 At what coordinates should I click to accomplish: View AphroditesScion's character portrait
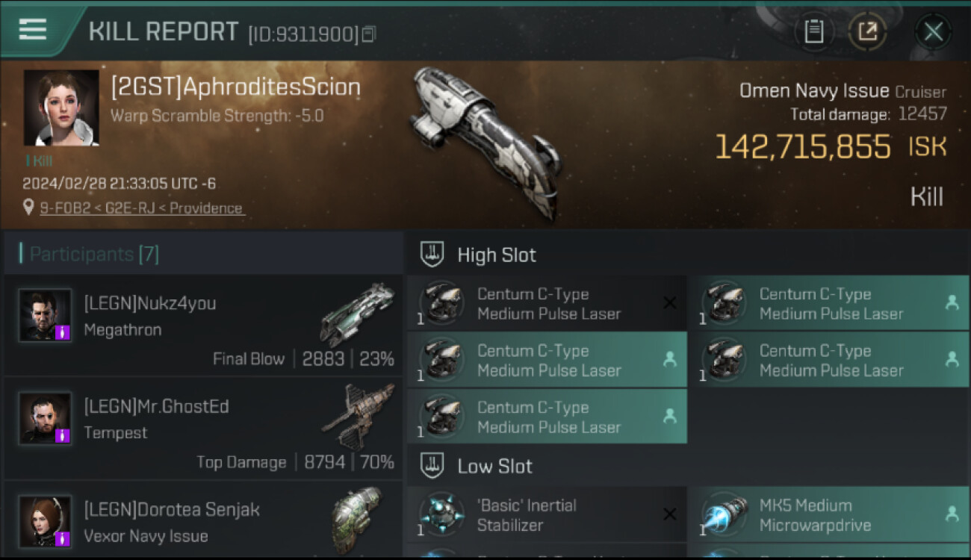[x=61, y=108]
